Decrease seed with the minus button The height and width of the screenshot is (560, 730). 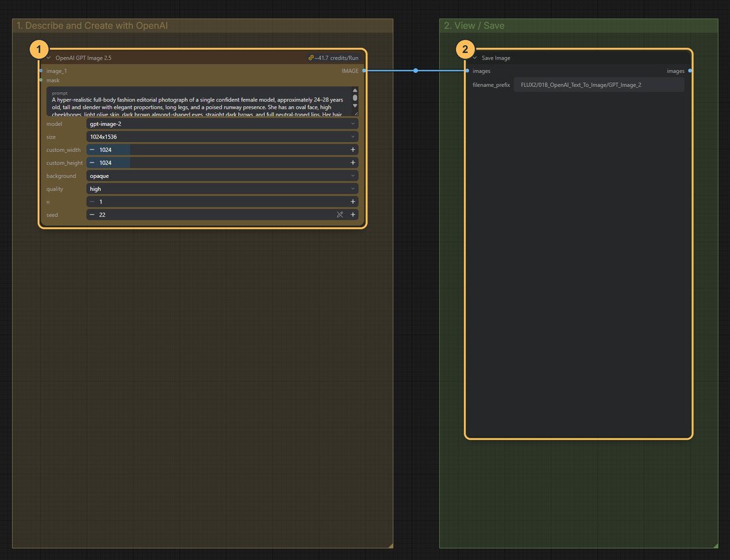(x=92, y=215)
